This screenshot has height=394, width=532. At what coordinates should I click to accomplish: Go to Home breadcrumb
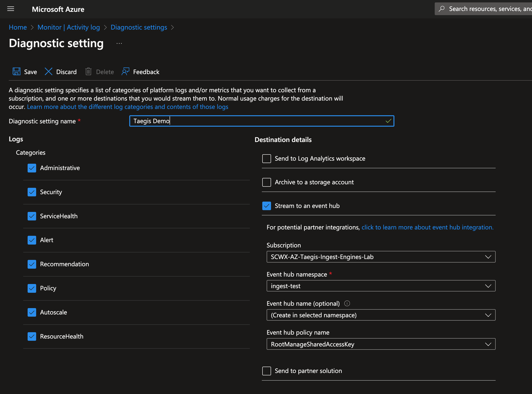pyautogui.click(x=18, y=27)
